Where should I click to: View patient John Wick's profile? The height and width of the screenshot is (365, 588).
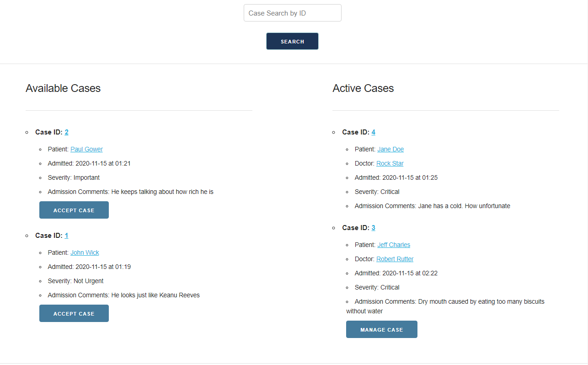pyautogui.click(x=85, y=252)
